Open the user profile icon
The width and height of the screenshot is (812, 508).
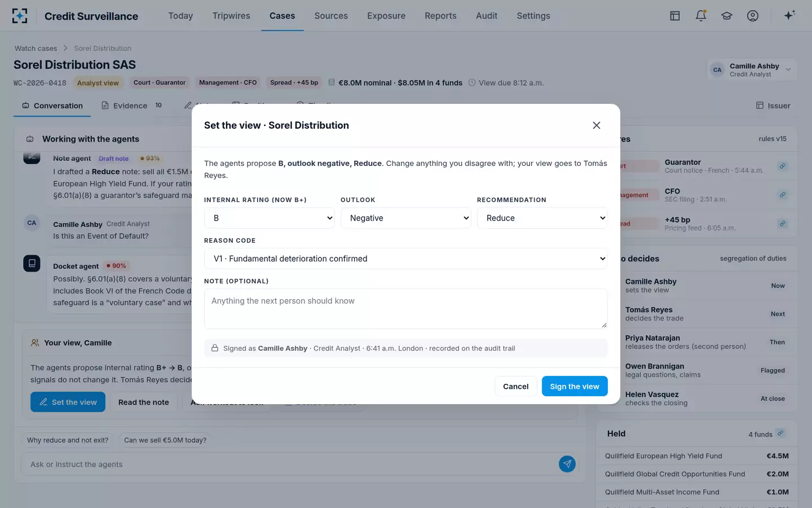tap(753, 16)
